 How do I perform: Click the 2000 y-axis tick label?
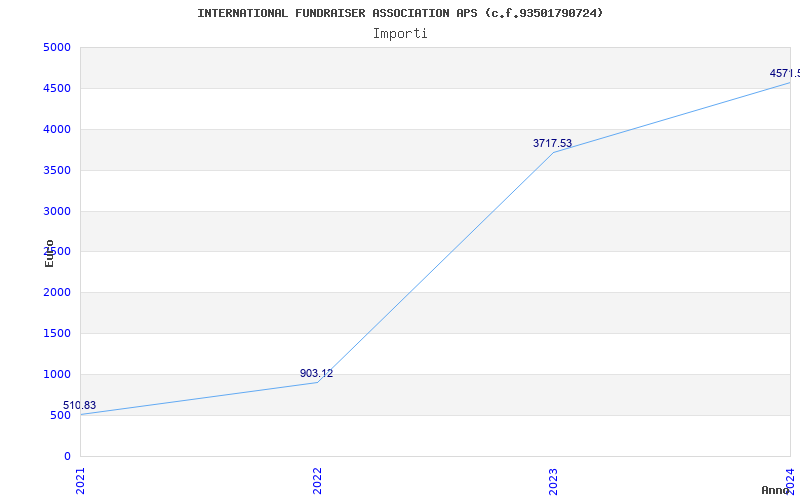(57, 293)
